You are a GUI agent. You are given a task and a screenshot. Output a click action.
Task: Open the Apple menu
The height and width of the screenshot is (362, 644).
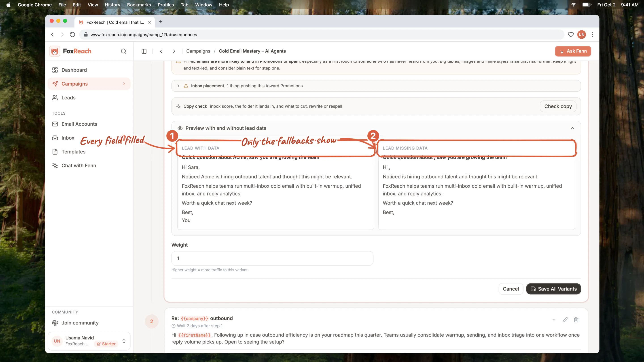(8, 5)
